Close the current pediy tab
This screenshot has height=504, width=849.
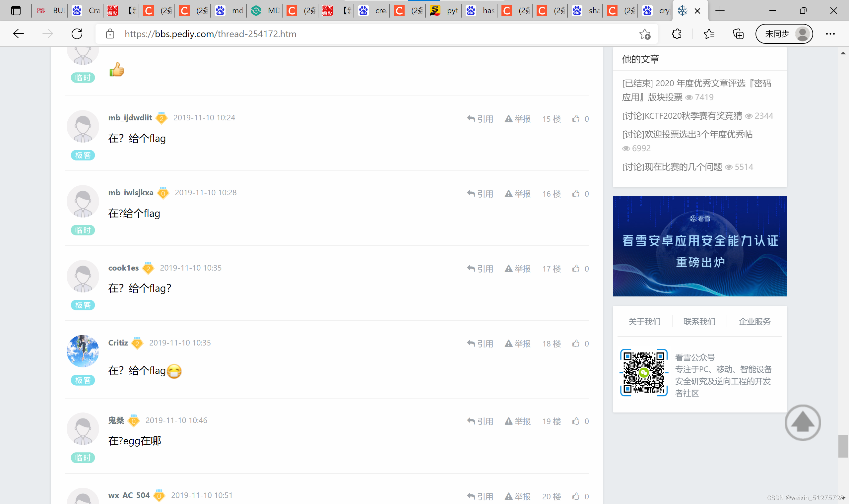click(697, 11)
